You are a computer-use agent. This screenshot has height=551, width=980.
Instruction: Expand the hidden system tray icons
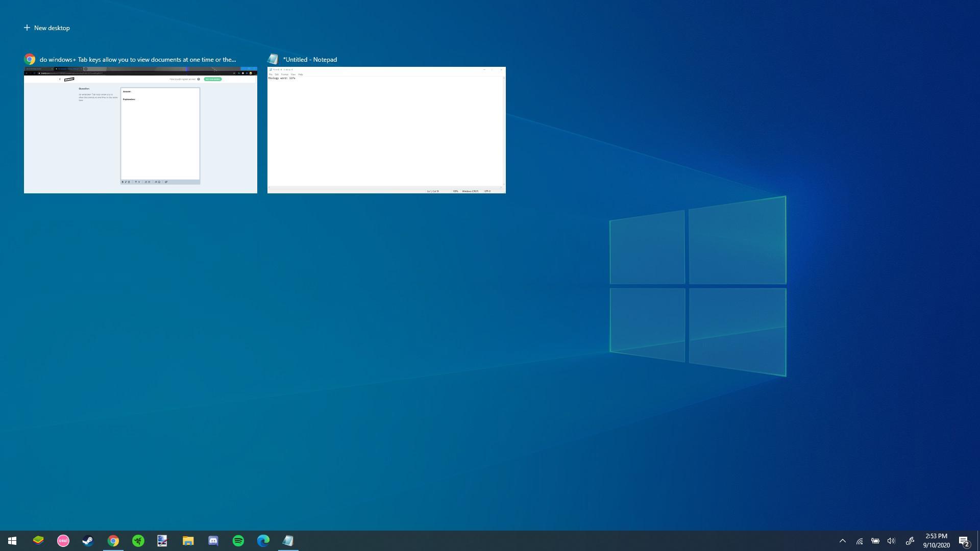843,541
